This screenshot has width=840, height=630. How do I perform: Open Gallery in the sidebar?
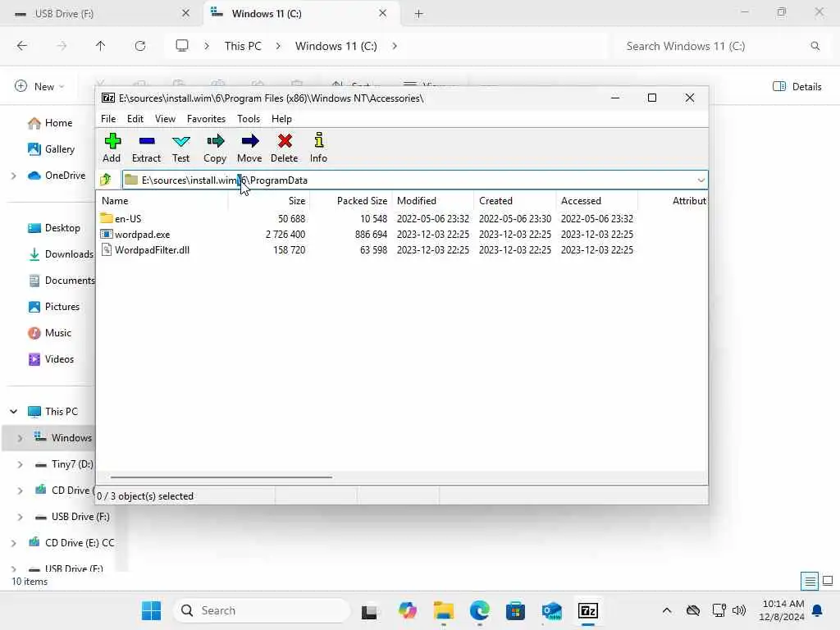(x=52, y=149)
